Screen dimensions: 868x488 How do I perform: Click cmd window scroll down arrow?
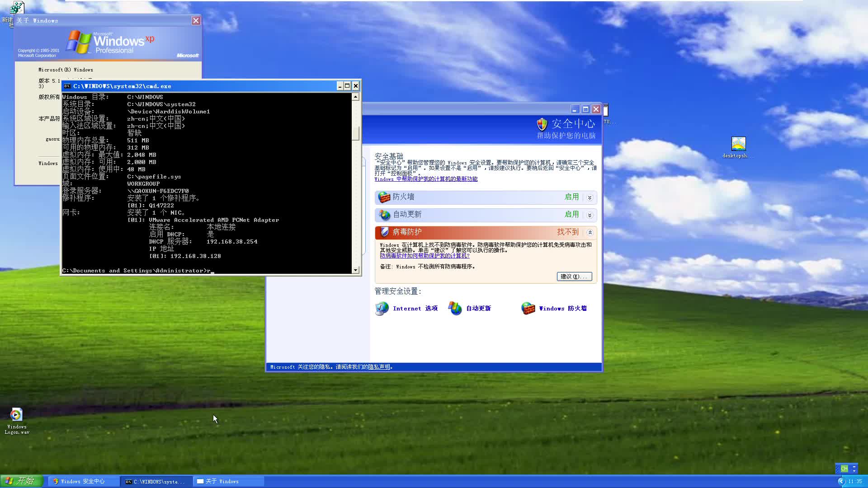click(x=356, y=270)
